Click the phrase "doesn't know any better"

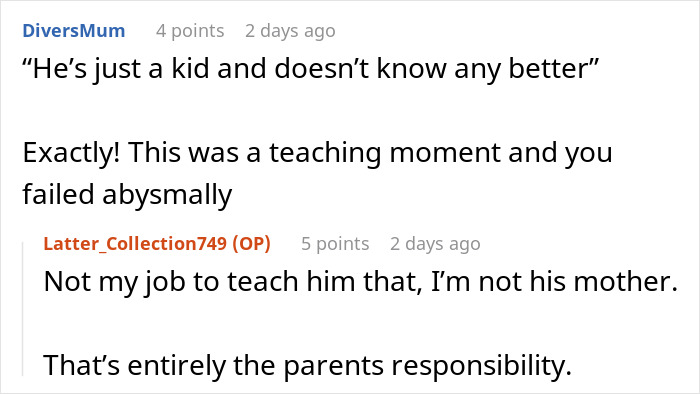(x=436, y=69)
